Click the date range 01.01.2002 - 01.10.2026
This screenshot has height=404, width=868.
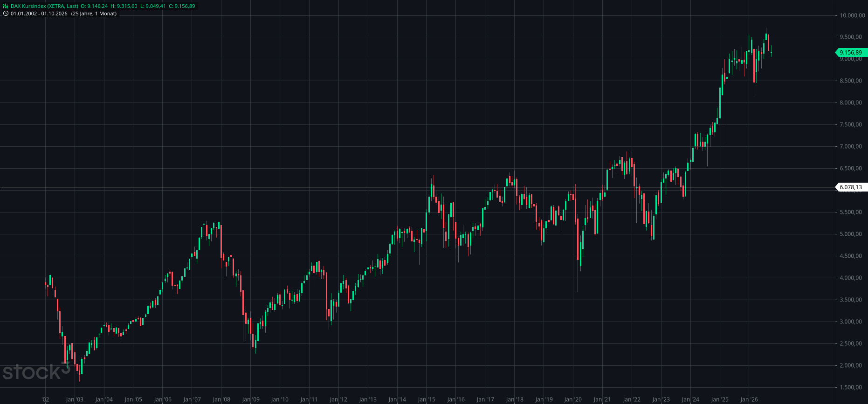pos(39,14)
